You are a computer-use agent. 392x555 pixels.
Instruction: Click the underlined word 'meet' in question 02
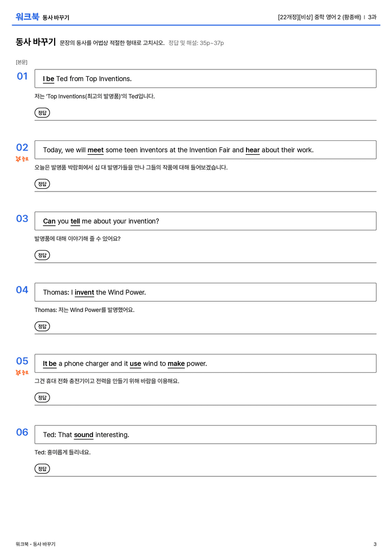click(x=95, y=150)
